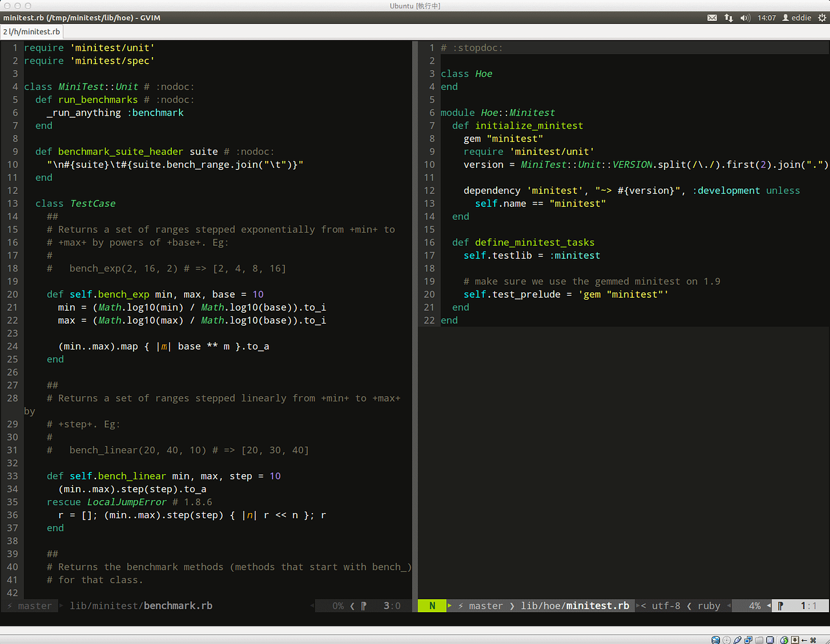Click the 'ruby' filetype segment
Screen dimensions: 830x644
pos(709,606)
